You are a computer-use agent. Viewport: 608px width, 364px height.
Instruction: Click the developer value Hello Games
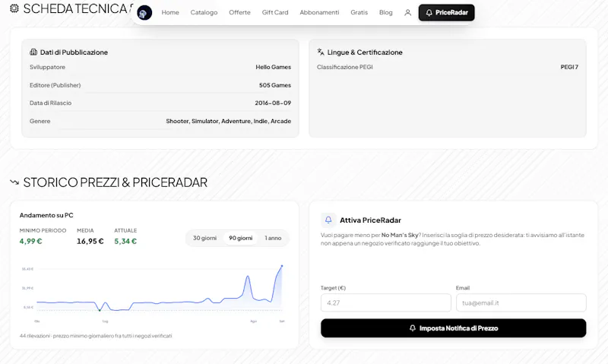click(273, 67)
